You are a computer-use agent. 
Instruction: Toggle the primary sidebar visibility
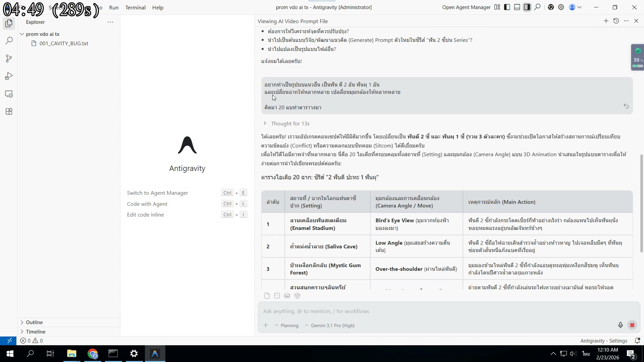(506, 7)
